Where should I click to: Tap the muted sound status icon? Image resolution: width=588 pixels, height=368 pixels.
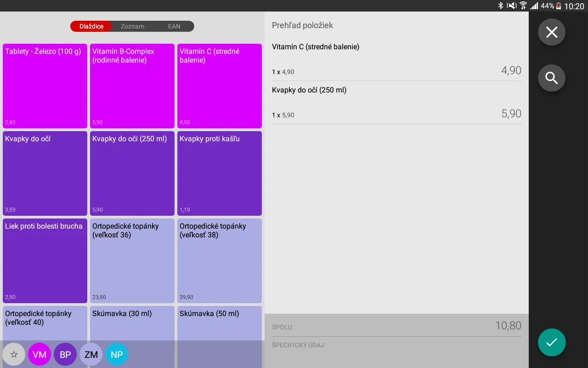click(511, 6)
